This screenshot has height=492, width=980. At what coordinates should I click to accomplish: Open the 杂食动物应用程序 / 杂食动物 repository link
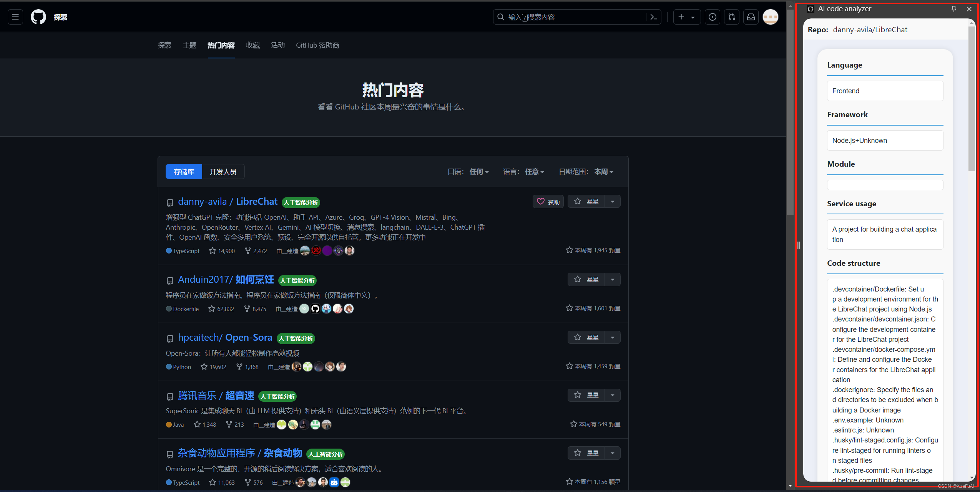click(240, 453)
